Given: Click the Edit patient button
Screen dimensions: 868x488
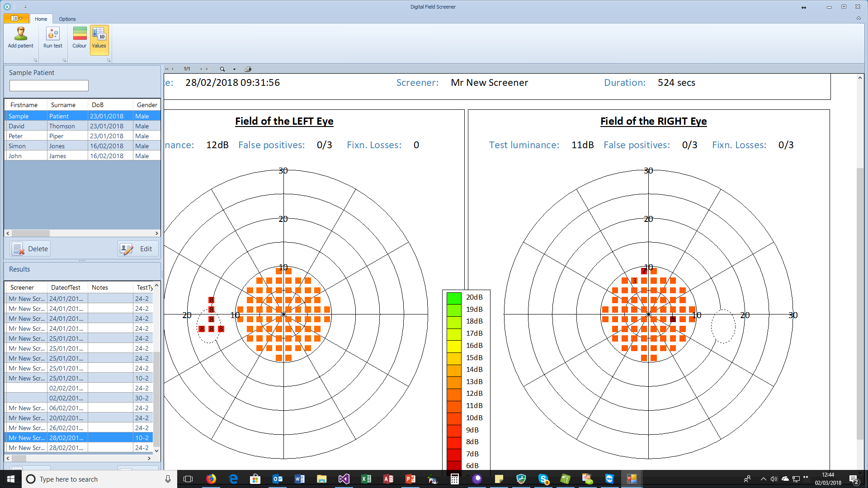Looking at the screenshot, I should point(138,249).
